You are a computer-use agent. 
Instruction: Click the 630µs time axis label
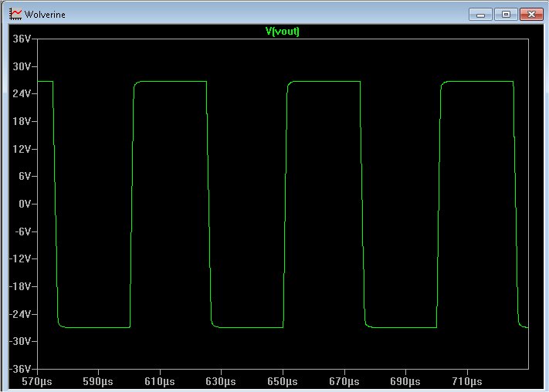[x=221, y=381]
